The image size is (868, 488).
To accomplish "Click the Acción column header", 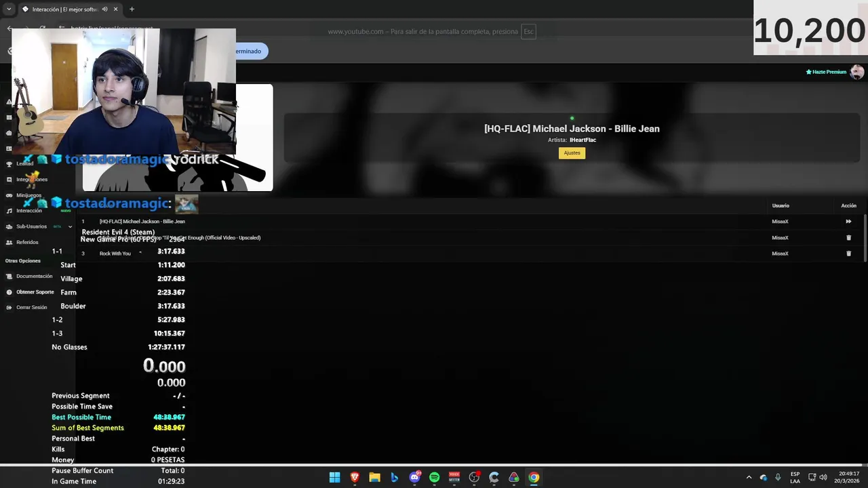I will tap(849, 205).
